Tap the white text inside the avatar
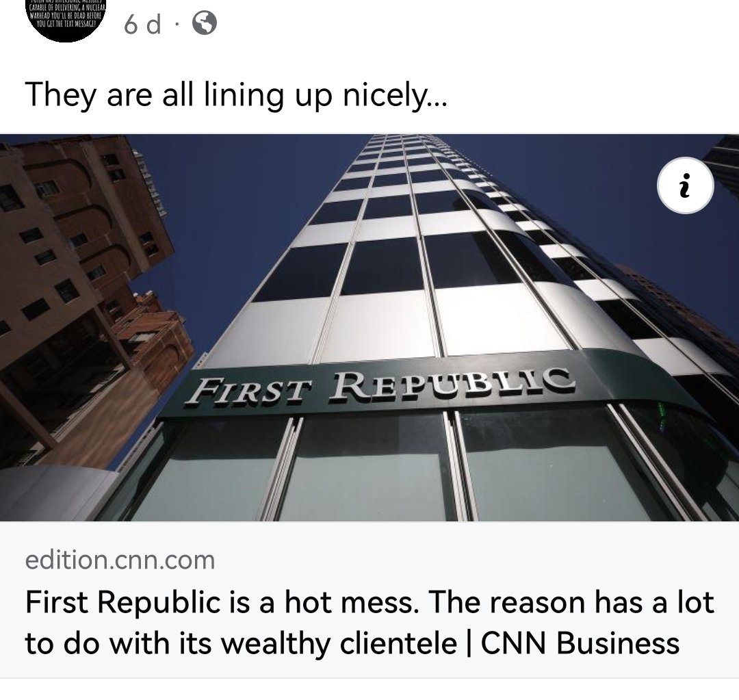Viewport: 739px width, 700px height. tap(66, 14)
